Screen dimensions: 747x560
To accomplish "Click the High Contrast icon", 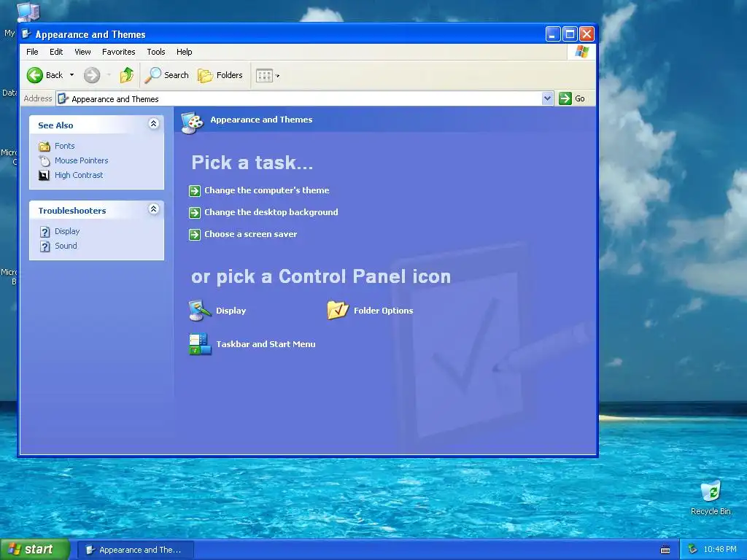I will [44, 175].
